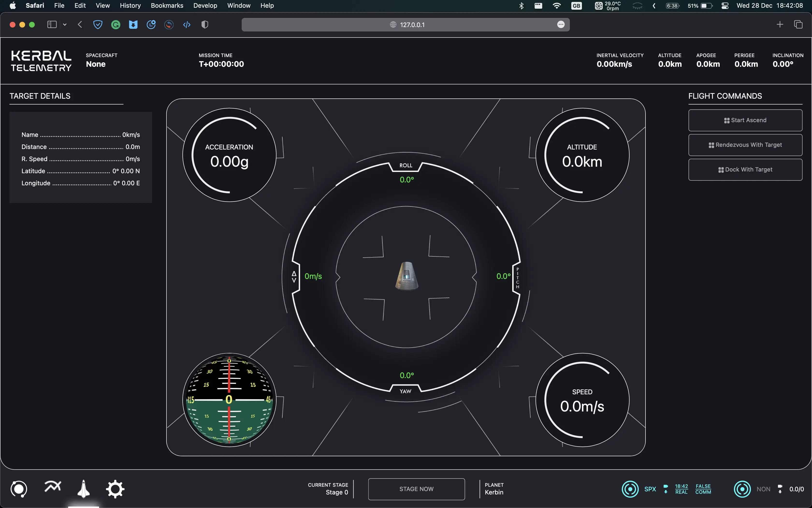Click the Planet Kerbin label

494,489
